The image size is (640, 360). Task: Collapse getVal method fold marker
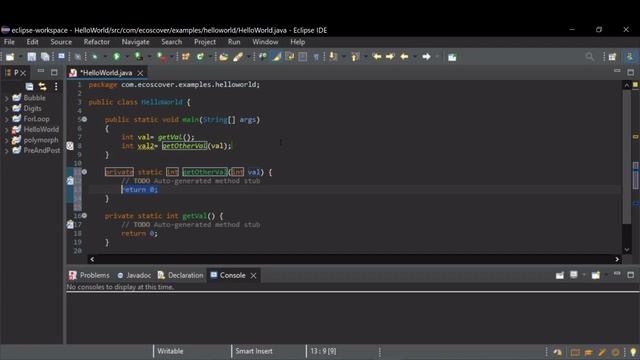pos(84,216)
